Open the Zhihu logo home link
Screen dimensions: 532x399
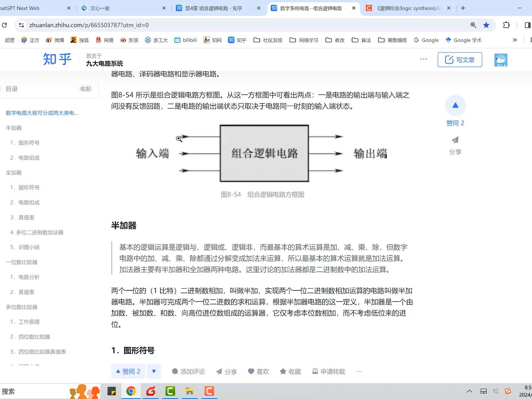(x=57, y=59)
